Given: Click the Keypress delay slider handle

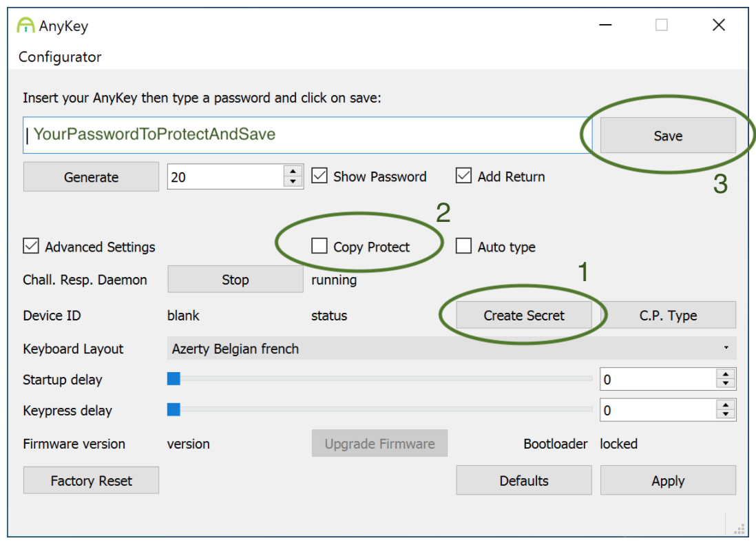Looking at the screenshot, I should coord(174,410).
